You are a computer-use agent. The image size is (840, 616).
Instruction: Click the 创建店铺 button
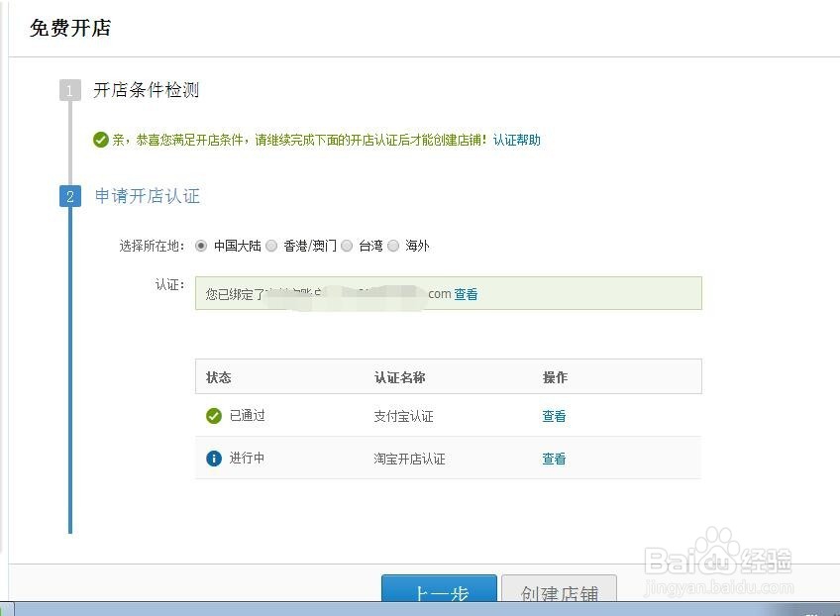(560, 588)
